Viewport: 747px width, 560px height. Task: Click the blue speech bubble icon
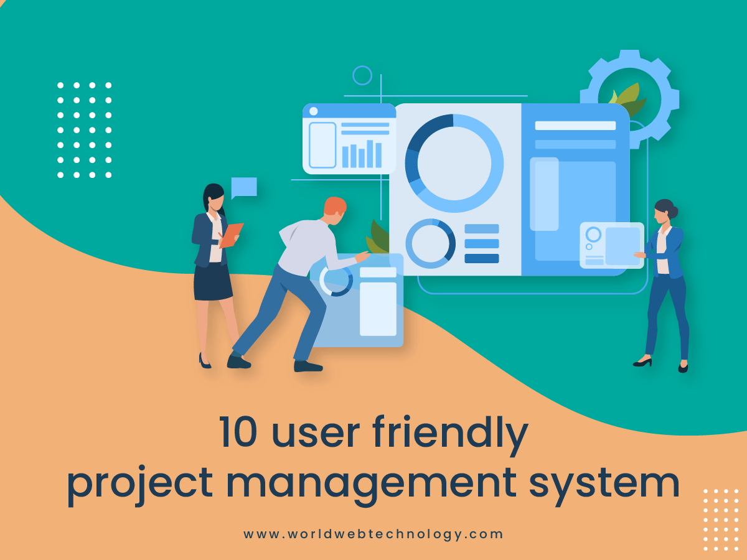pyautogui.click(x=243, y=188)
